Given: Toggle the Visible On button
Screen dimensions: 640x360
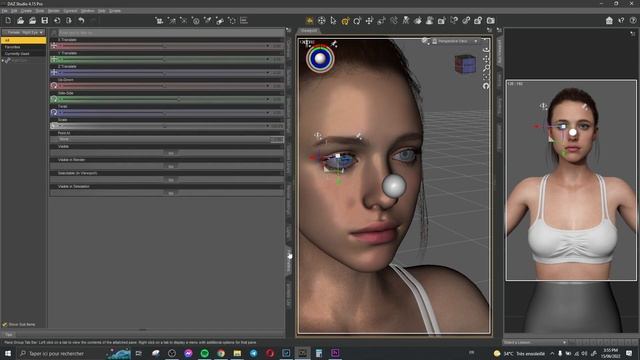Looking at the screenshot, I should click(x=171, y=153).
